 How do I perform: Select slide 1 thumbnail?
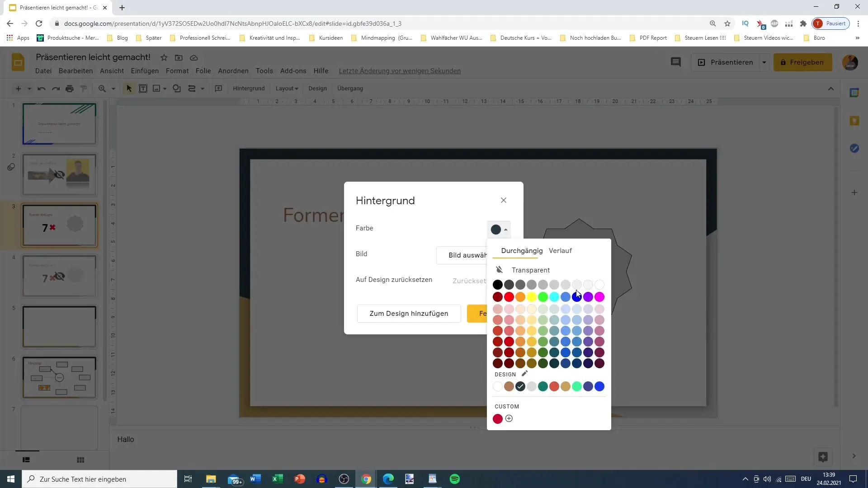(x=59, y=124)
